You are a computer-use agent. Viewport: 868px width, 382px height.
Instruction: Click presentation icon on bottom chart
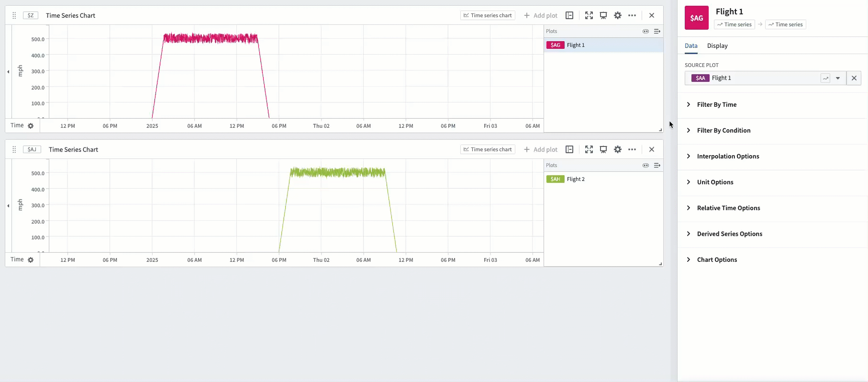click(603, 149)
